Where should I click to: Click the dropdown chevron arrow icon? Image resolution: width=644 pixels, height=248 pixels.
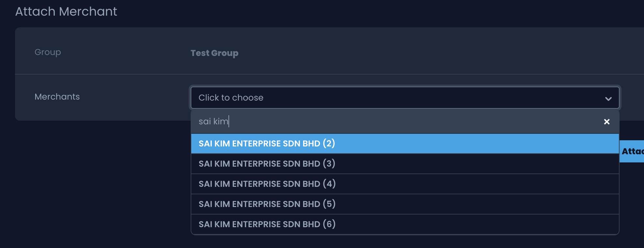608,99
